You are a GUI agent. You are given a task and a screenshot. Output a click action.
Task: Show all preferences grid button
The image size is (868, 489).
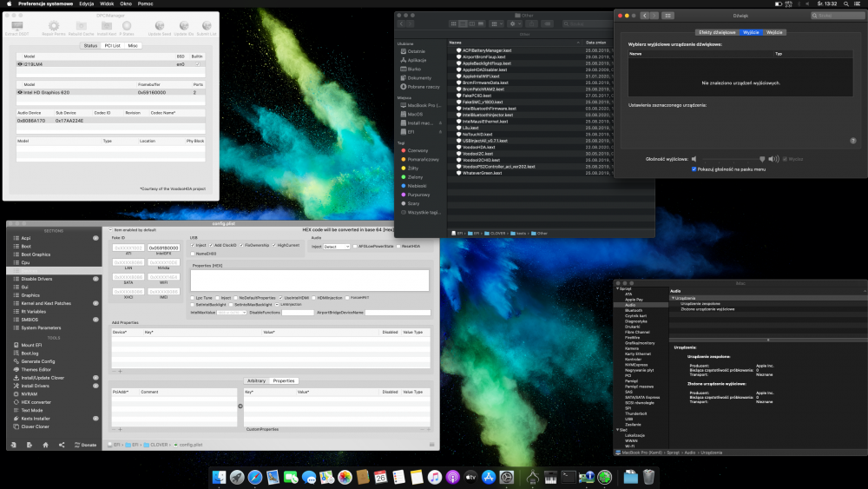coord(667,16)
